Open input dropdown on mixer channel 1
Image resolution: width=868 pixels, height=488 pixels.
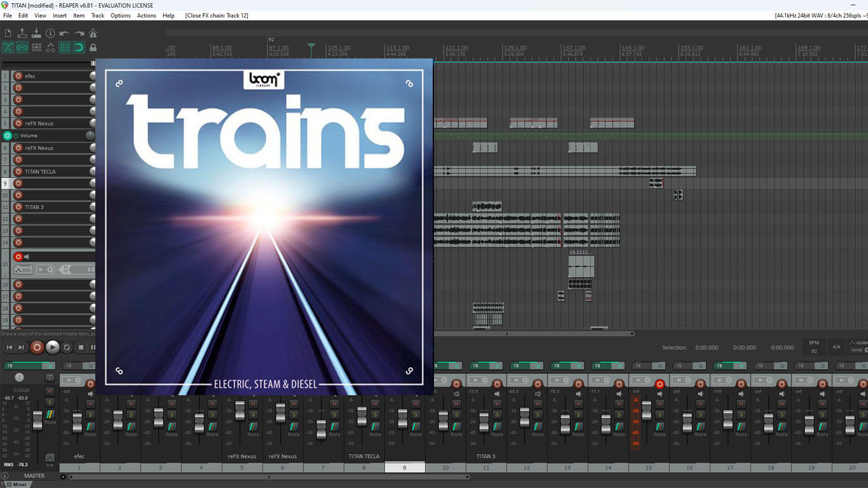pos(72,380)
